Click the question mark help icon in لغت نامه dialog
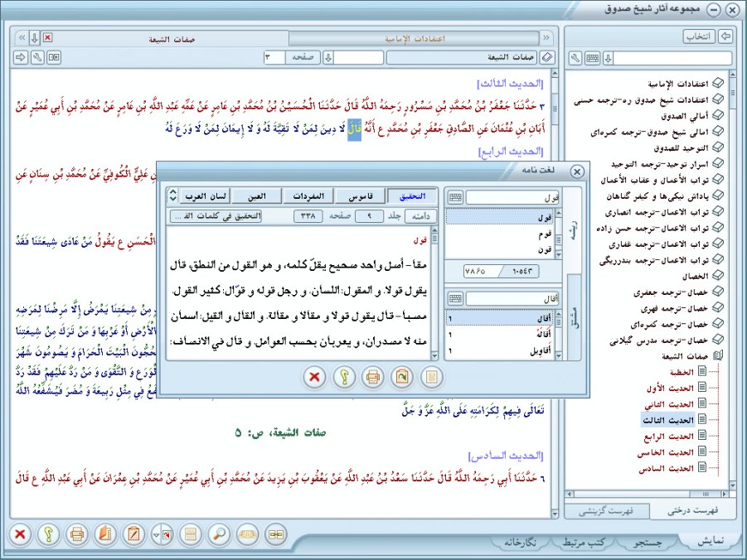 click(x=344, y=377)
